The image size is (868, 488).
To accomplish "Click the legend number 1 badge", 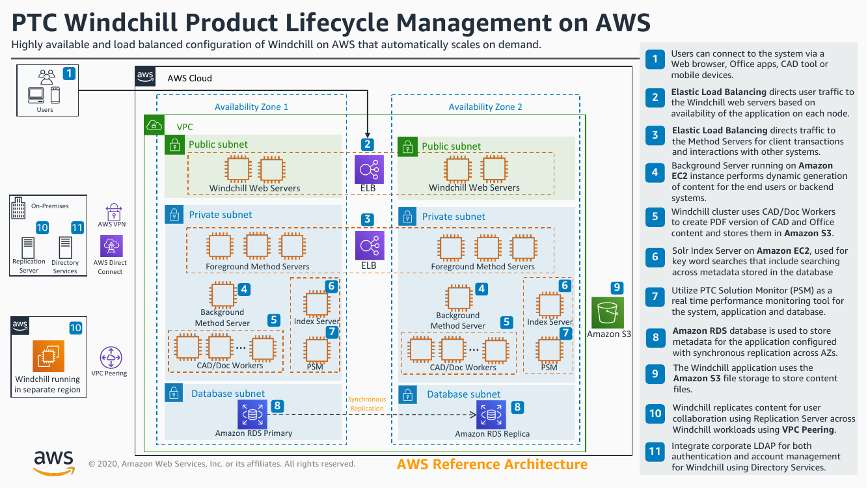I will coord(655,59).
